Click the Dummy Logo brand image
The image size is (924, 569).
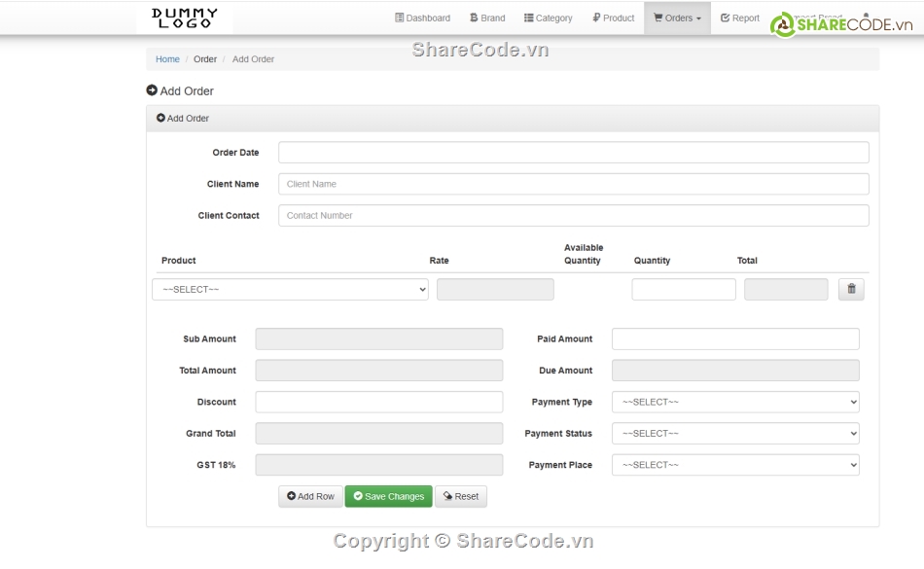[185, 18]
